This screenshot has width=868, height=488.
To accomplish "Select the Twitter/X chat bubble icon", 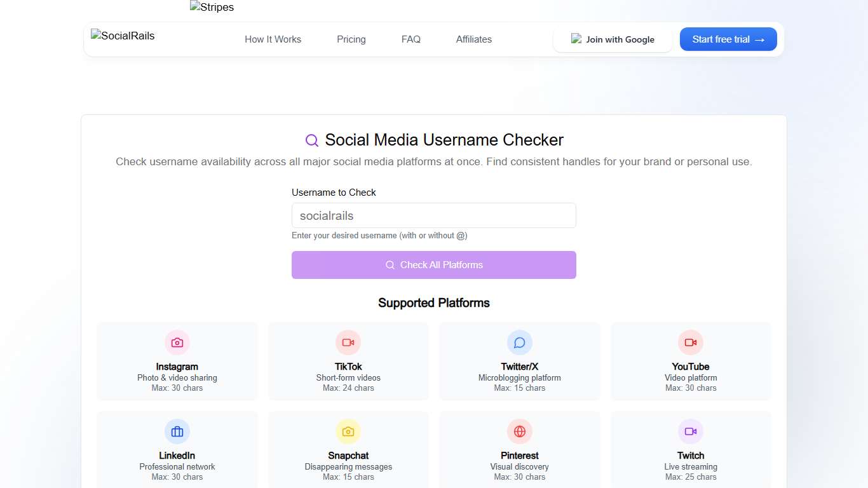I will (x=519, y=342).
